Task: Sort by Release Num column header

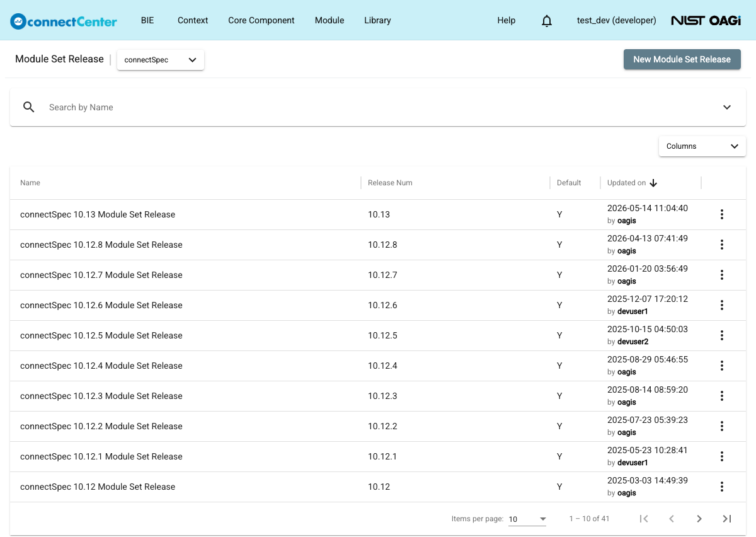Action: click(390, 183)
